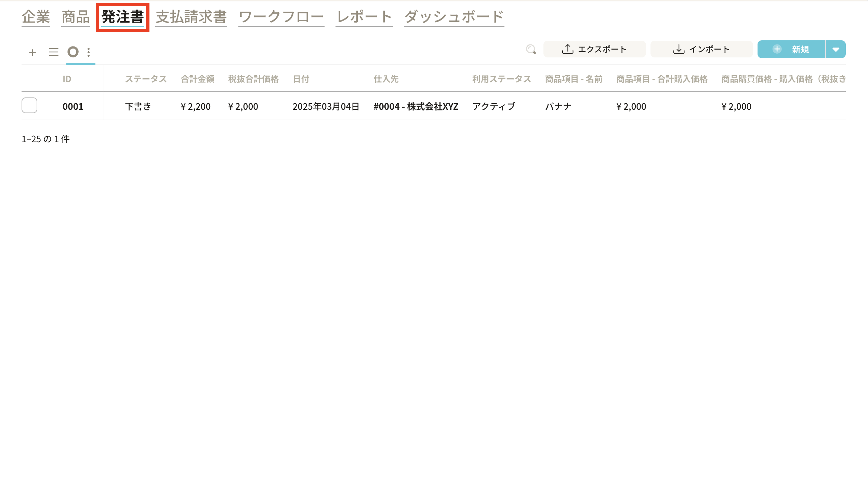Select the circle view icon
Image resolution: width=868 pixels, height=495 pixels.
click(73, 52)
